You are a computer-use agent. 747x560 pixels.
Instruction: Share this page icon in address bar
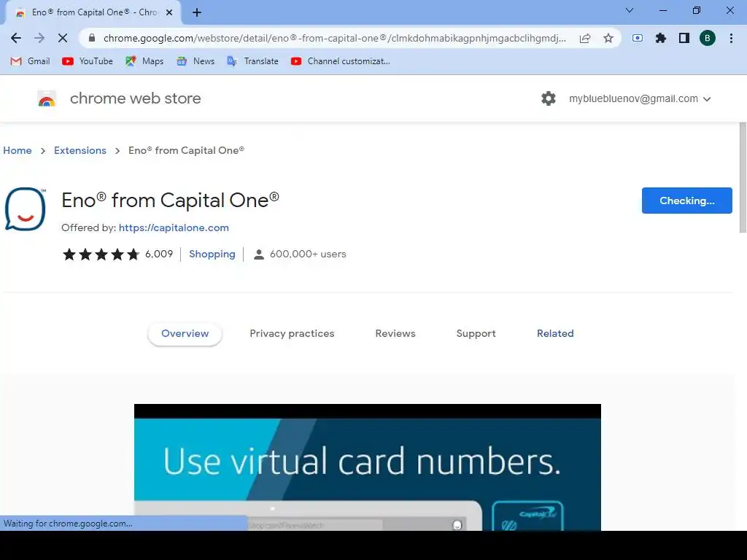pos(585,38)
